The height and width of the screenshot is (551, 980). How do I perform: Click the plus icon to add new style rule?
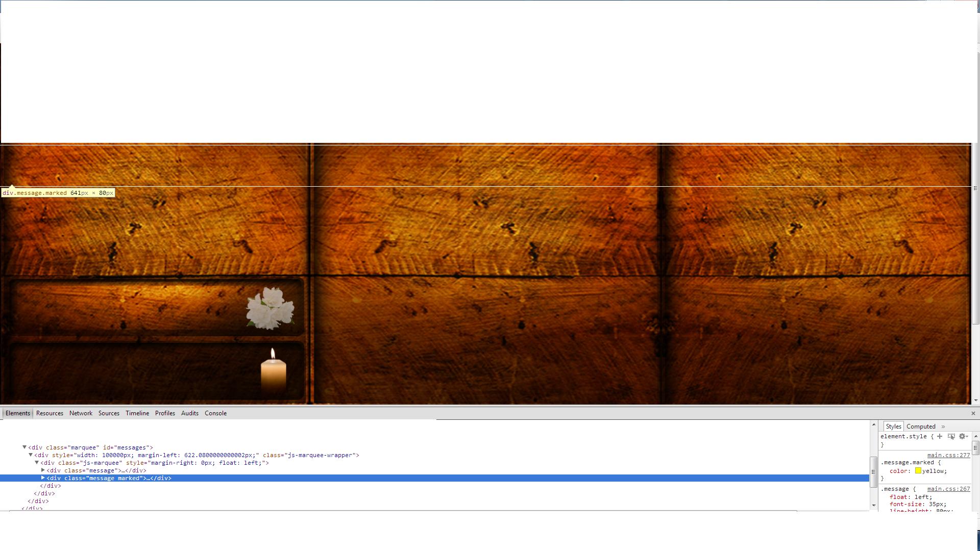940,437
